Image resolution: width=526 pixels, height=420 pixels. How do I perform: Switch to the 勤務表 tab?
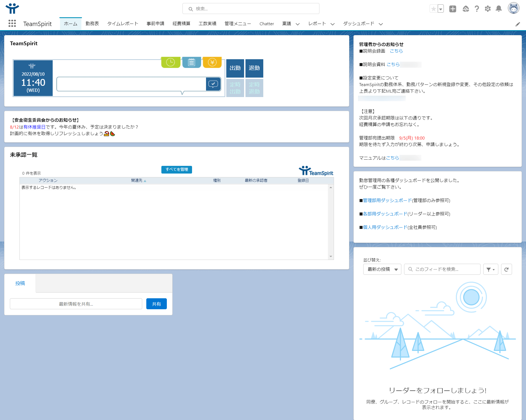click(92, 24)
